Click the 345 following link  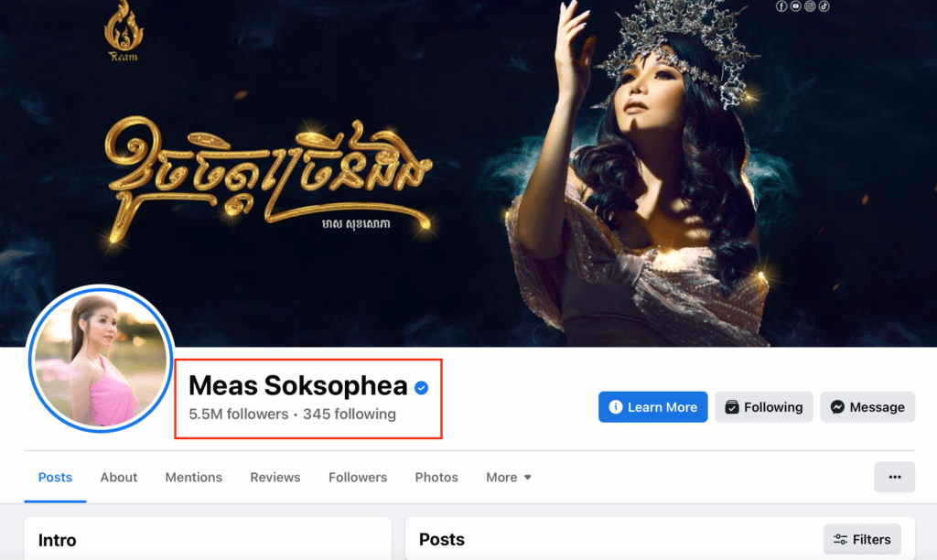point(350,414)
